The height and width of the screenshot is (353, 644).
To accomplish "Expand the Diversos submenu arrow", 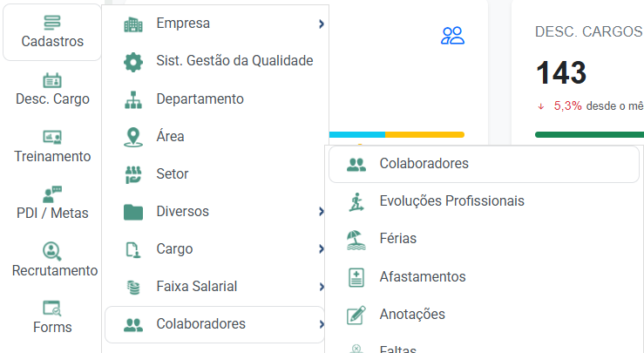I will pos(322,212).
